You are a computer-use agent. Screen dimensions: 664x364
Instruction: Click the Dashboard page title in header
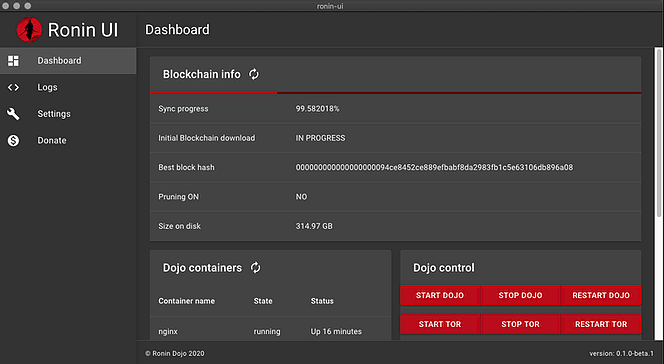[x=177, y=30]
